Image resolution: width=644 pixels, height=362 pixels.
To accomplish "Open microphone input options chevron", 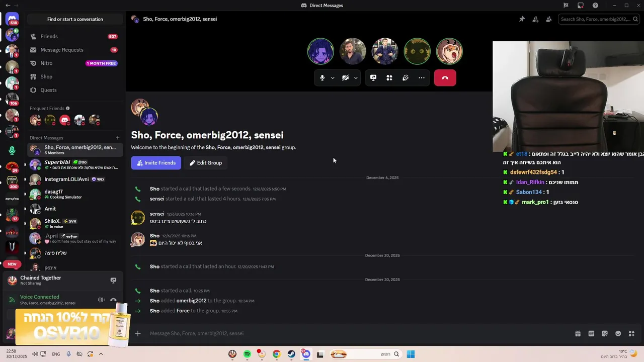I will 333,78.
